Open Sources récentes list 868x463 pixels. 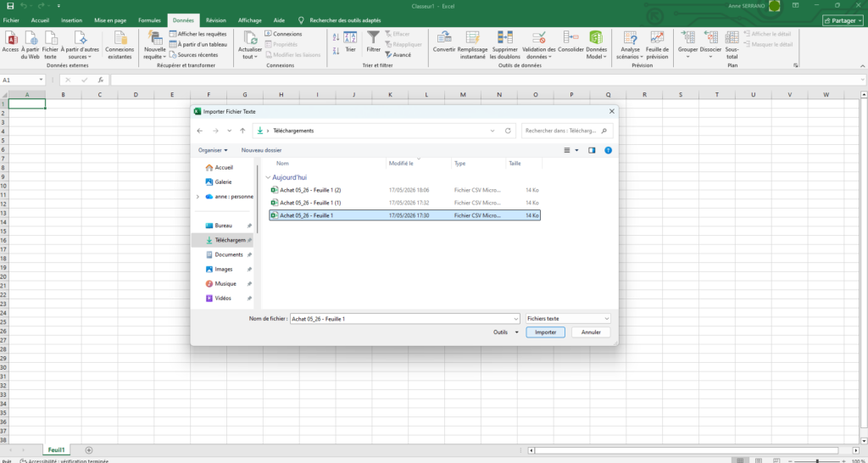[193, 55]
